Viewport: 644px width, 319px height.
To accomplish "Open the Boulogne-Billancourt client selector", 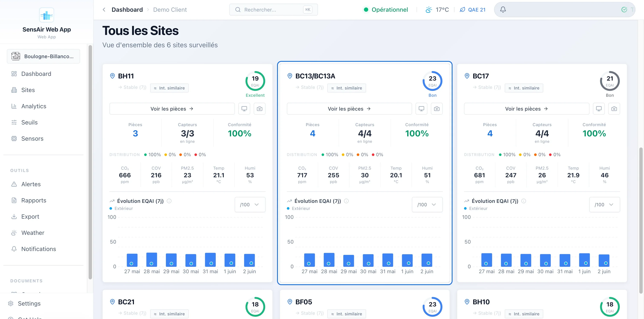I will [43, 56].
